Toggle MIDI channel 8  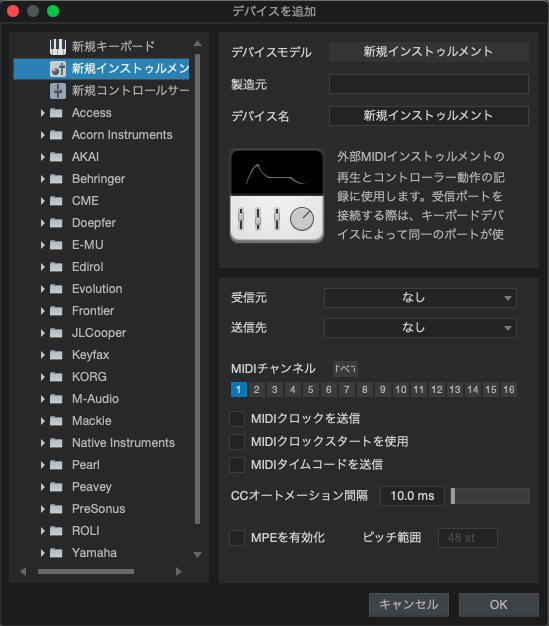(x=365, y=390)
